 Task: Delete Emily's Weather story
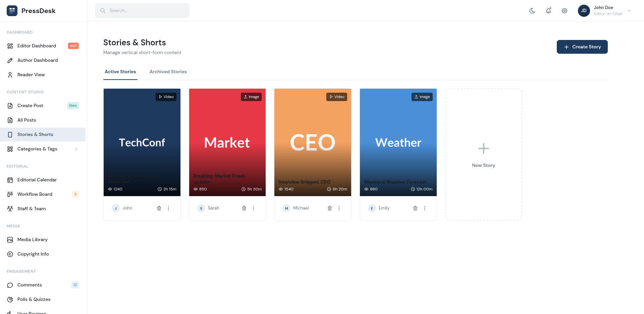(415, 208)
